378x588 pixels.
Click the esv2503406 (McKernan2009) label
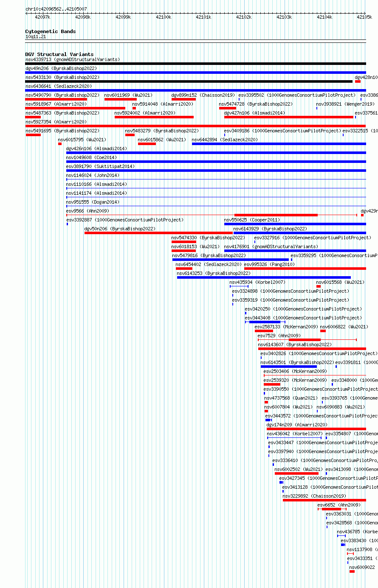pos(295,371)
